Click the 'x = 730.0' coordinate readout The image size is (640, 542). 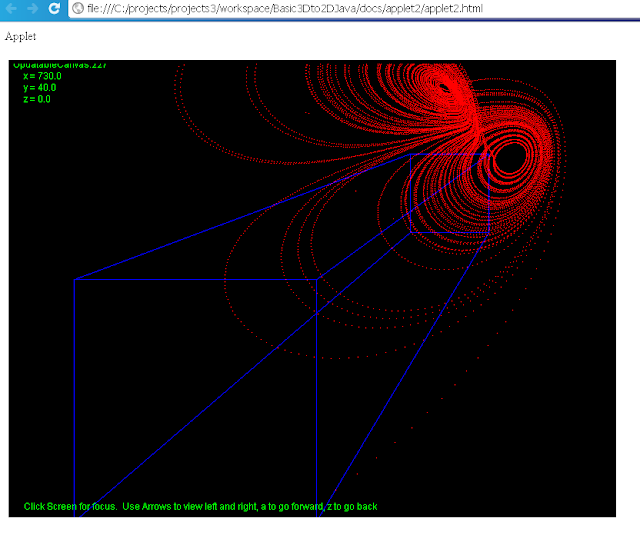[42, 76]
